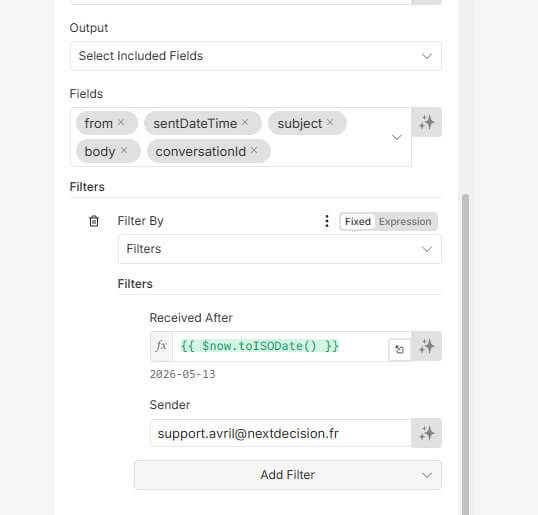Remove the 'sentDateTime' field tag
The width and height of the screenshot is (538, 515).
pos(245,122)
